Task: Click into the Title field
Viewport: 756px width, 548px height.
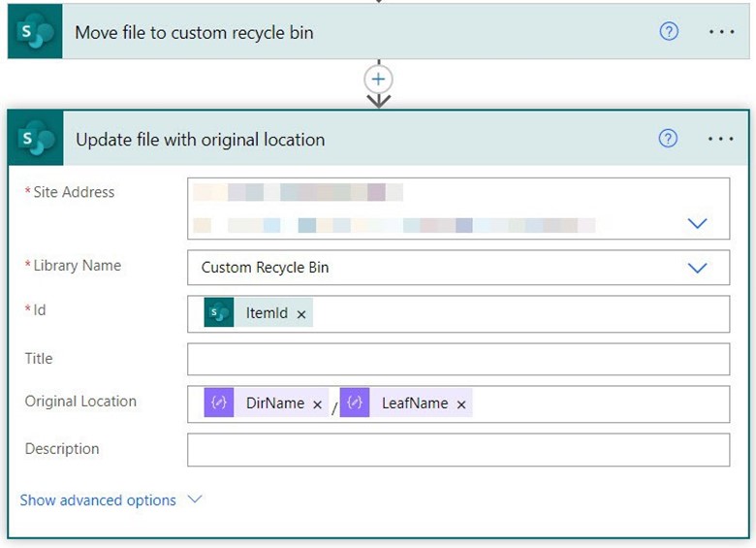Action: tap(457, 359)
